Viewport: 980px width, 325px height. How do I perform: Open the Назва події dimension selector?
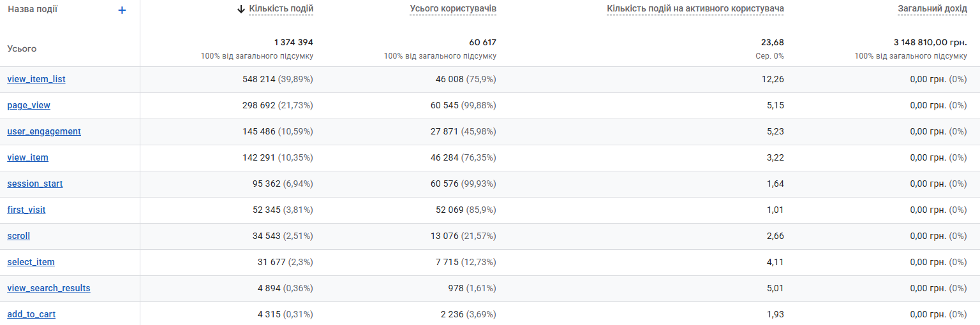pyautogui.click(x=33, y=10)
